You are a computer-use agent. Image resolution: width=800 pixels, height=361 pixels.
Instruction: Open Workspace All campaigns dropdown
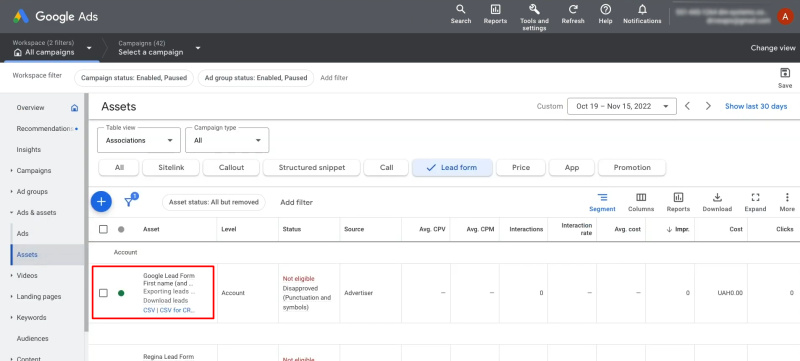(x=53, y=48)
